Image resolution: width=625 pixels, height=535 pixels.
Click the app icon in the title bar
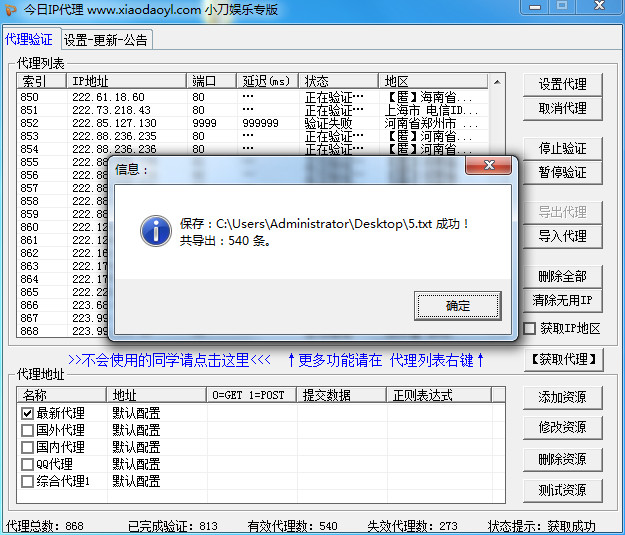point(13,11)
